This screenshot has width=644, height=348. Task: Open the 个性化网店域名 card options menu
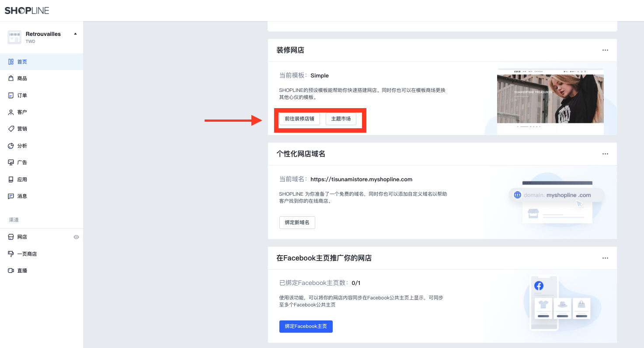605,154
